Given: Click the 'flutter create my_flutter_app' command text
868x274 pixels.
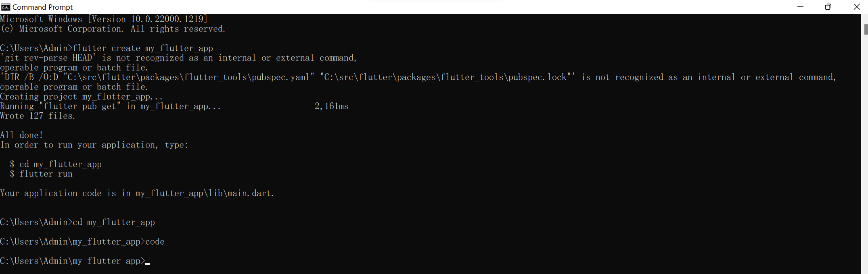Looking at the screenshot, I should 143,48.
